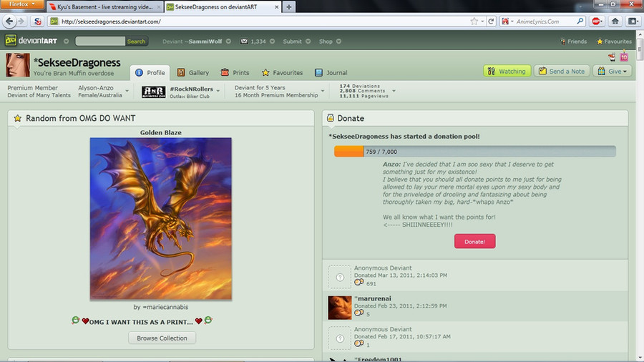Screen dimensions: 644x362
Task: Click the deviantART search input field
Action: [x=99, y=41]
